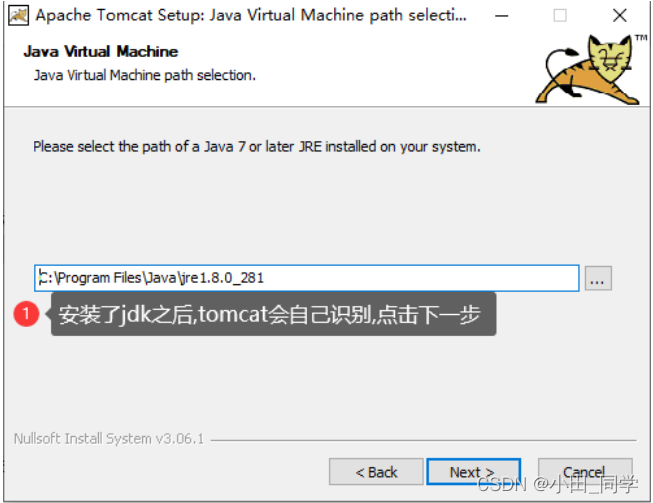Click inside the JRE path input field
Screen dimensions: 653x503
307,278
